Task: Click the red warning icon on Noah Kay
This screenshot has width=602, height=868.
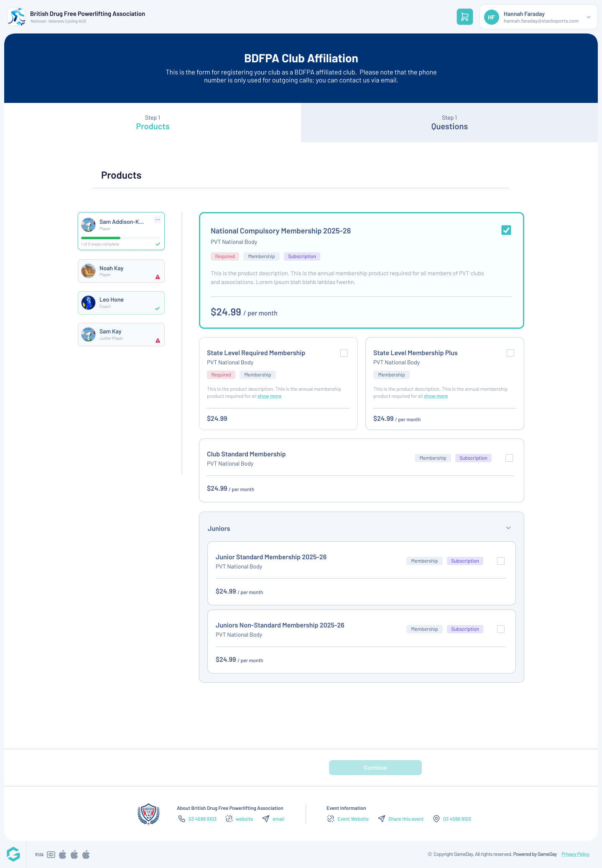Action: click(x=158, y=277)
